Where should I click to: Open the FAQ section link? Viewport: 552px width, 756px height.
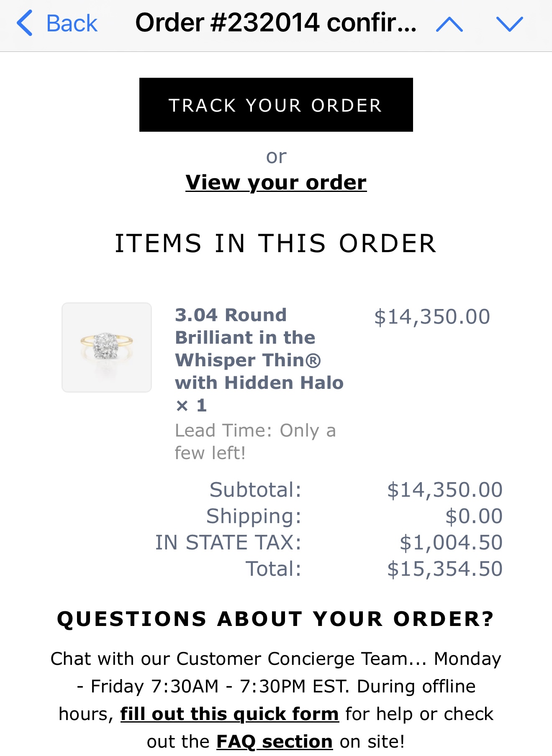[274, 741]
